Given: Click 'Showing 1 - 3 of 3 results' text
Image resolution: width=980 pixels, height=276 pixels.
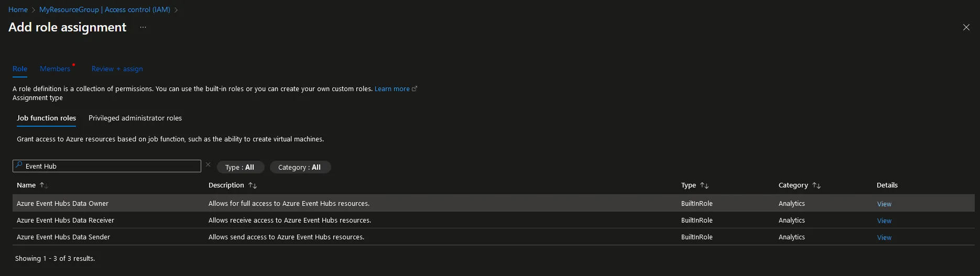Looking at the screenshot, I should point(55,258).
